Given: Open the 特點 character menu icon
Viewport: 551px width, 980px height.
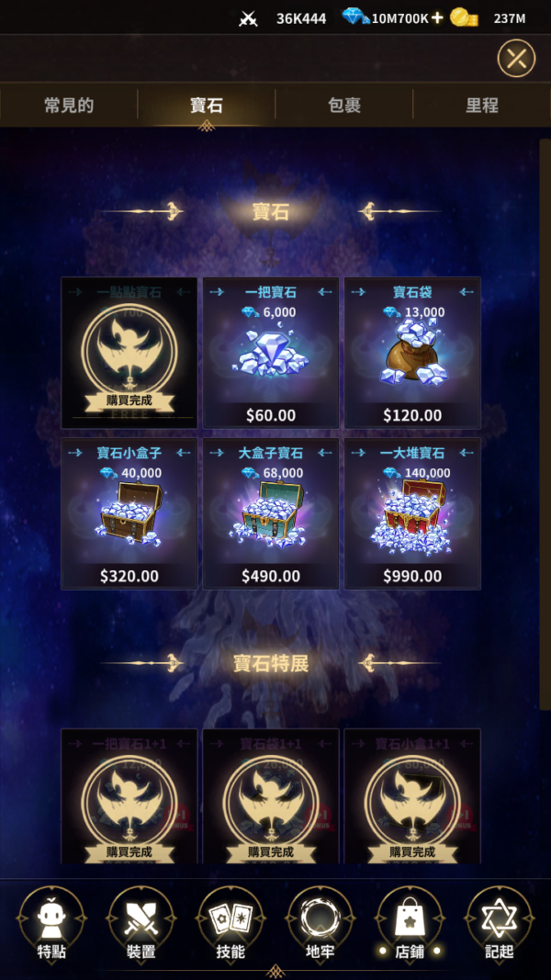Looking at the screenshot, I should click(51, 924).
